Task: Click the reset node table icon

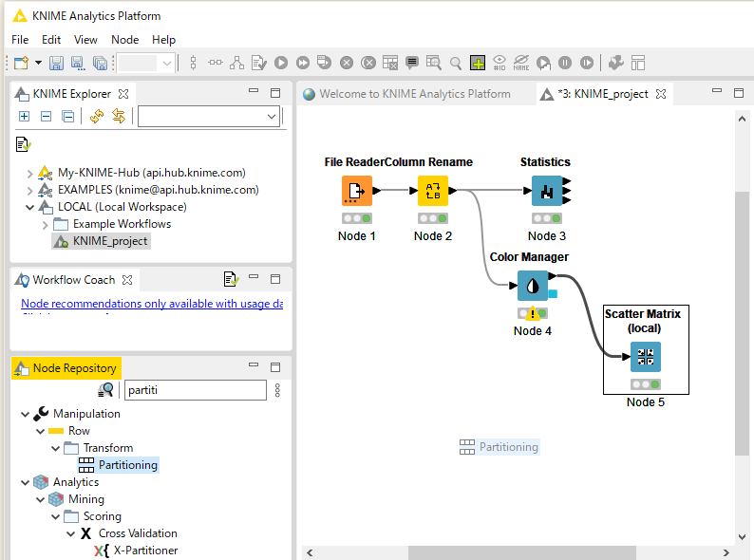Action: coord(390,63)
